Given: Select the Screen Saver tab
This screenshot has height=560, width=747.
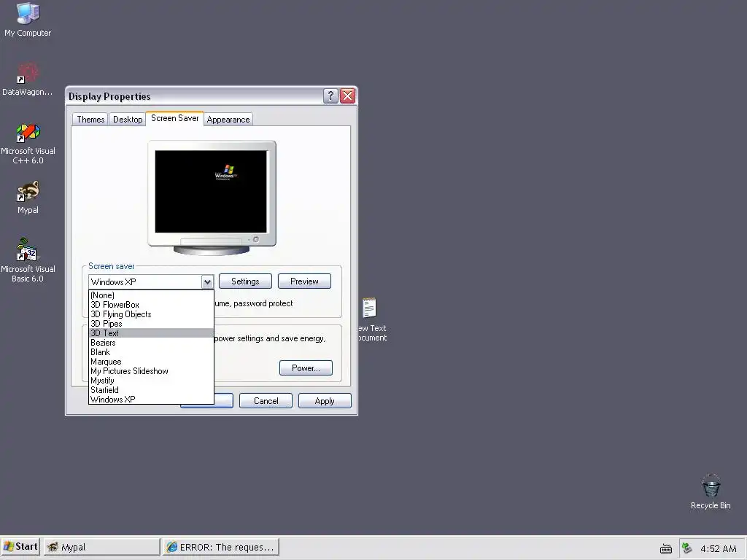Looking at the screenshot, I should pos(175,118).
